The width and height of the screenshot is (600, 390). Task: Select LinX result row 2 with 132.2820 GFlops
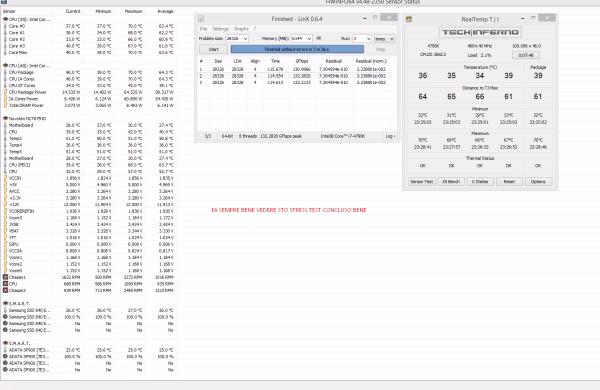[x=297, y=76]
